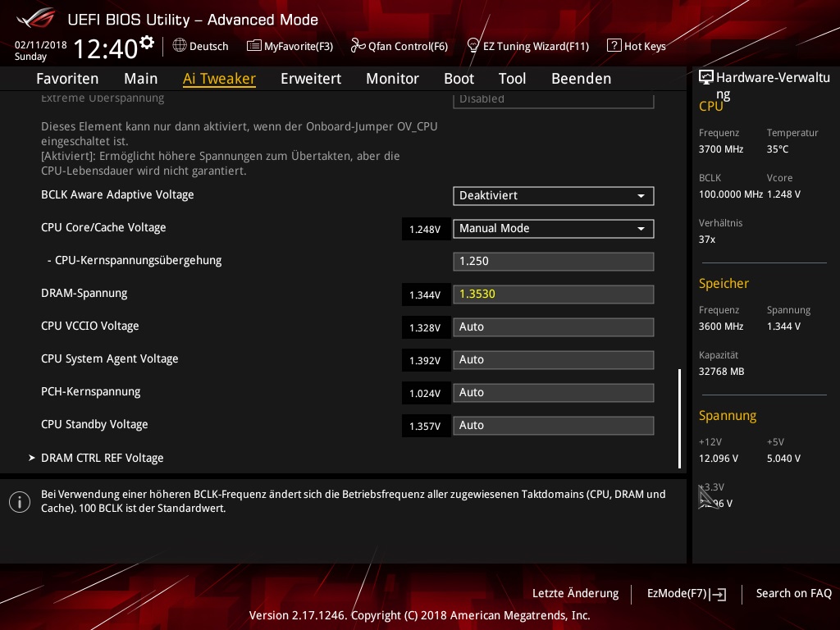Select BCLK Aware Adaptive Voltage label
Screen dimensions: 840x630
tap(117, 195)
